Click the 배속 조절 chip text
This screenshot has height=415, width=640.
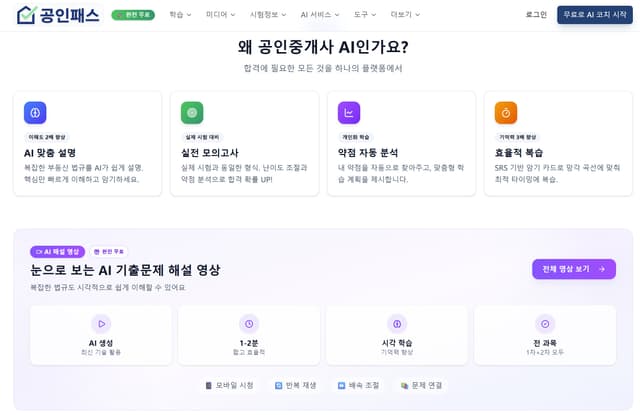tap(364, 385)
